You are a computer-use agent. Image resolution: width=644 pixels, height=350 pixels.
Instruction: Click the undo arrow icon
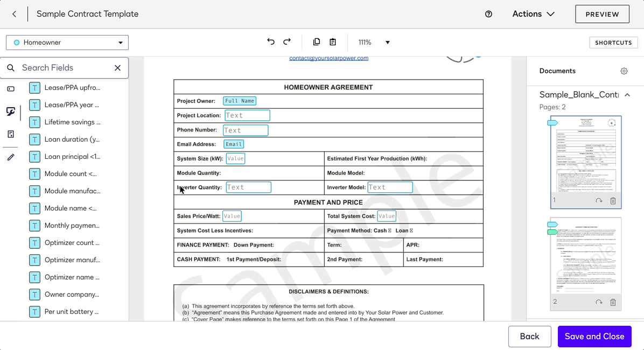[271, 42]
